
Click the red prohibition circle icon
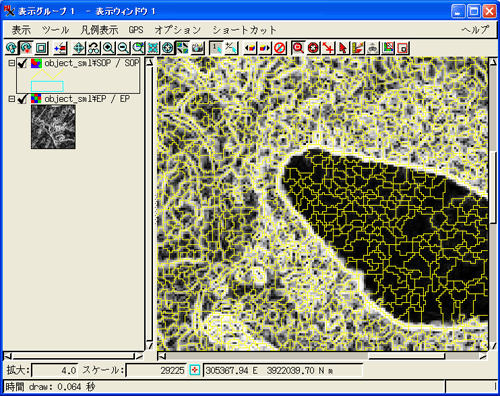pos(280,48)
